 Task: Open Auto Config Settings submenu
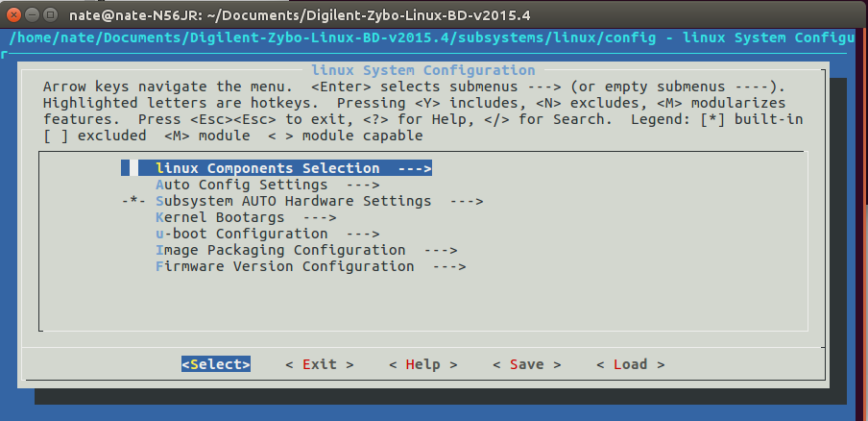pyautogui.click(x=267, y=185)
